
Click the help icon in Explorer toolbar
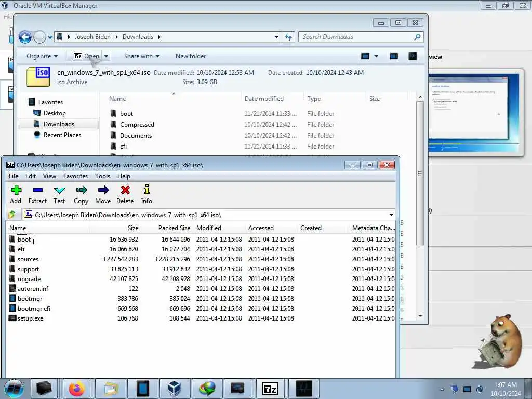413,56
